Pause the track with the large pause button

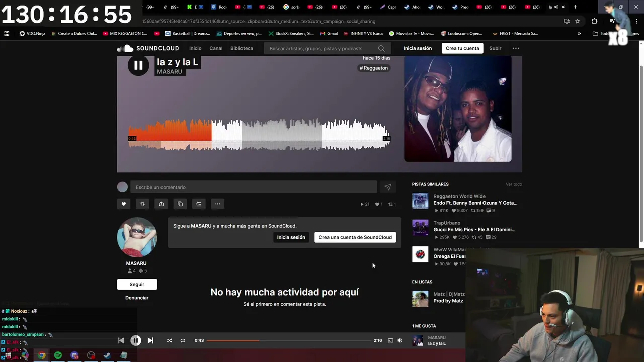(x=138, y=65)
